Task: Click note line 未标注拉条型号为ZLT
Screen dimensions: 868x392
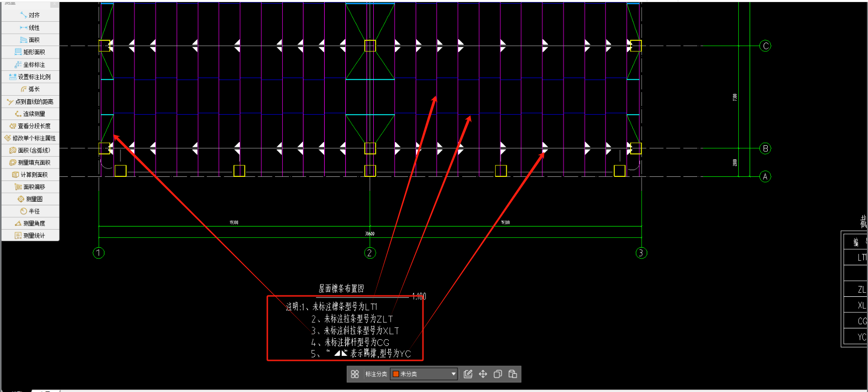Action: point(358,319)
